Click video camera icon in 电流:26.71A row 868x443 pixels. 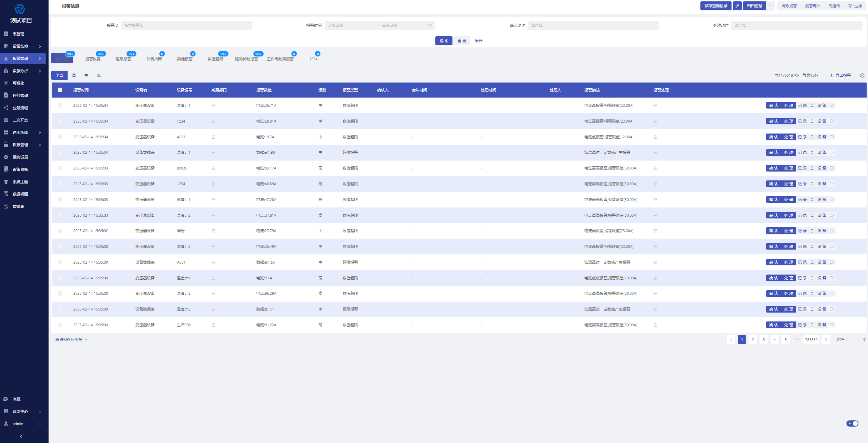(832, 105)
